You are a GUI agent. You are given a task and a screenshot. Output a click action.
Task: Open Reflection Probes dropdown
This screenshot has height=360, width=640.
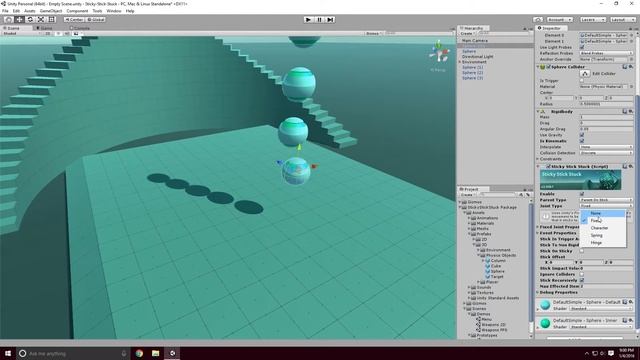pyautogui.click(x=607, y=53)
